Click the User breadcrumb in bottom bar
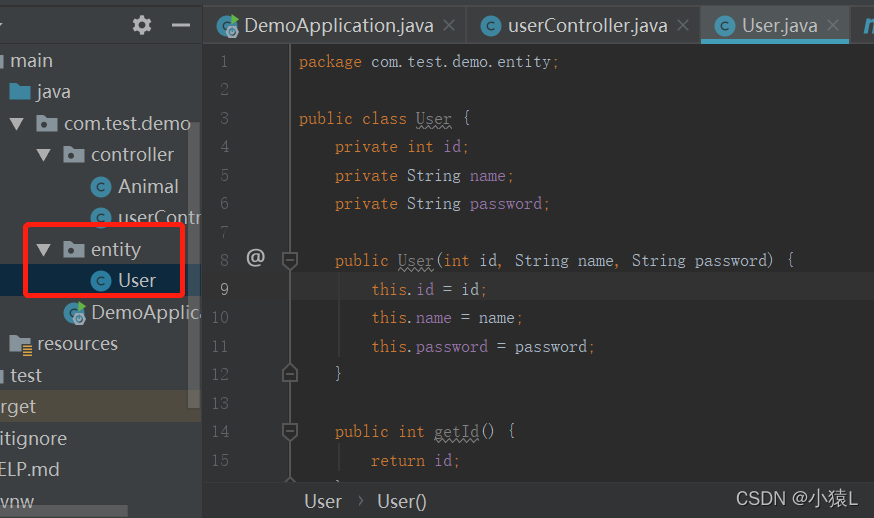The width and height of the screenshot is (874, 518). [x=323, y=501]
